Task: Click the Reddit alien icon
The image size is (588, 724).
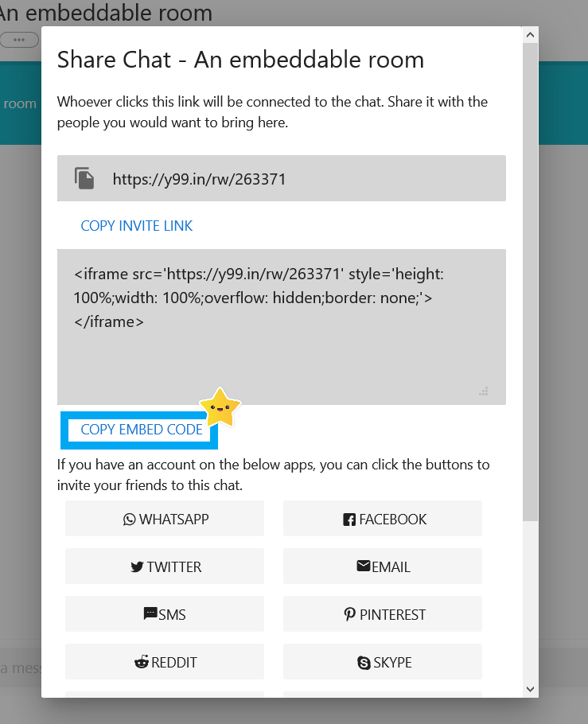Action: [142, 662]
